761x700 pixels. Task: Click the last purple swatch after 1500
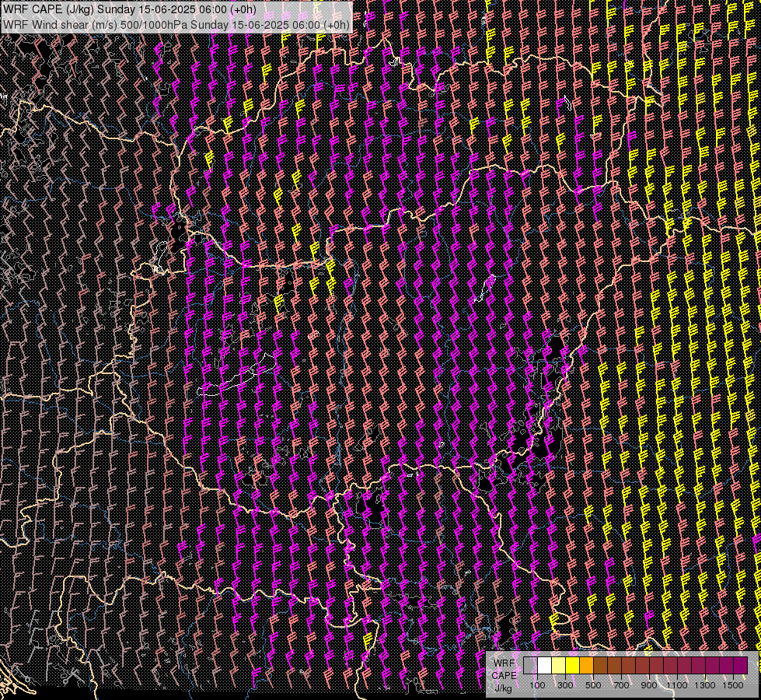point(741,666)
